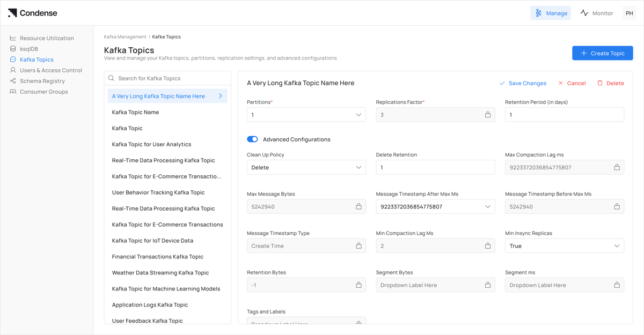
Task: Select "Kafka Topic for User Analytics"
Action: click(x=167, y=144)
